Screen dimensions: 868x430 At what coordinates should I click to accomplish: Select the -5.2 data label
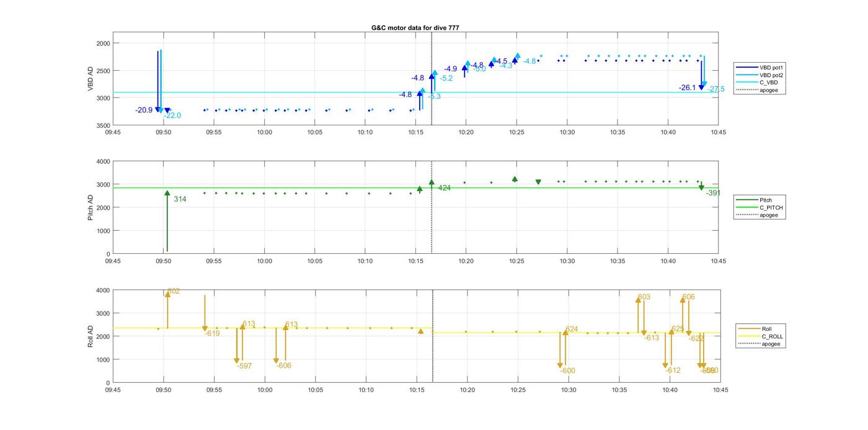click(x=446, y=78)
